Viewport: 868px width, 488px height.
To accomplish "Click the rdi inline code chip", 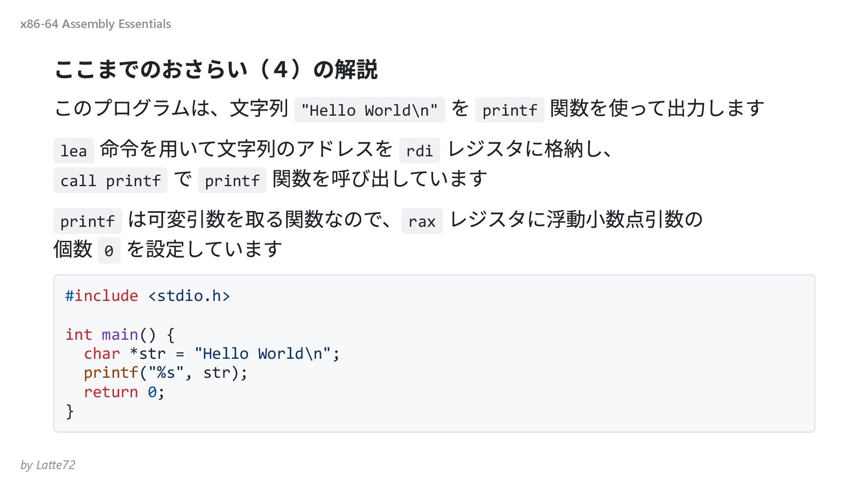I will [x=420, y=150].
